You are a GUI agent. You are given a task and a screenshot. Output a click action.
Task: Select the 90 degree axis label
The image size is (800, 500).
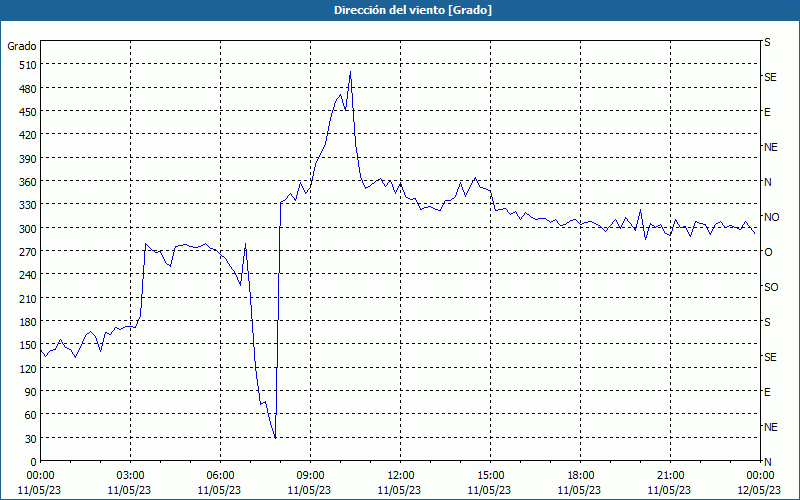[x=31, y=392]
